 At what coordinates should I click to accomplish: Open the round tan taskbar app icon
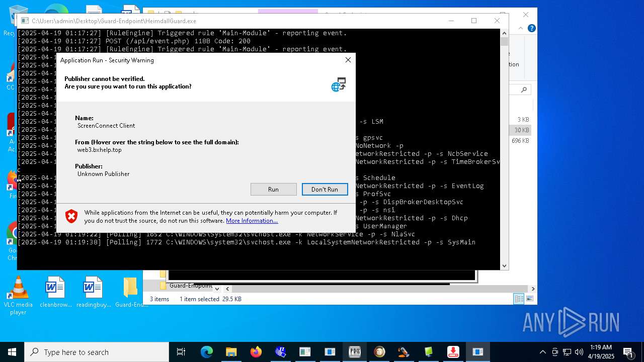pos(379,352)
